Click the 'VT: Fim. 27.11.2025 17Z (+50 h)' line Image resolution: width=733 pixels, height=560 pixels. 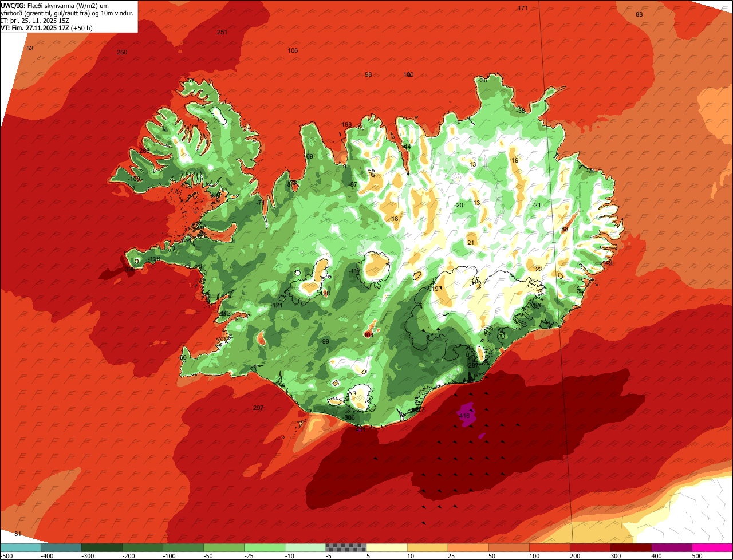coord(47,28)
